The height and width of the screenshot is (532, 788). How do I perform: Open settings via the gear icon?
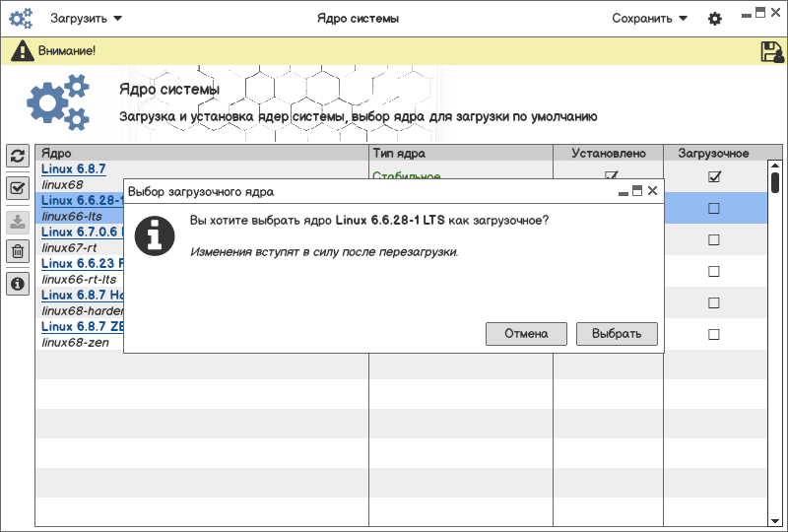[715, 19]
